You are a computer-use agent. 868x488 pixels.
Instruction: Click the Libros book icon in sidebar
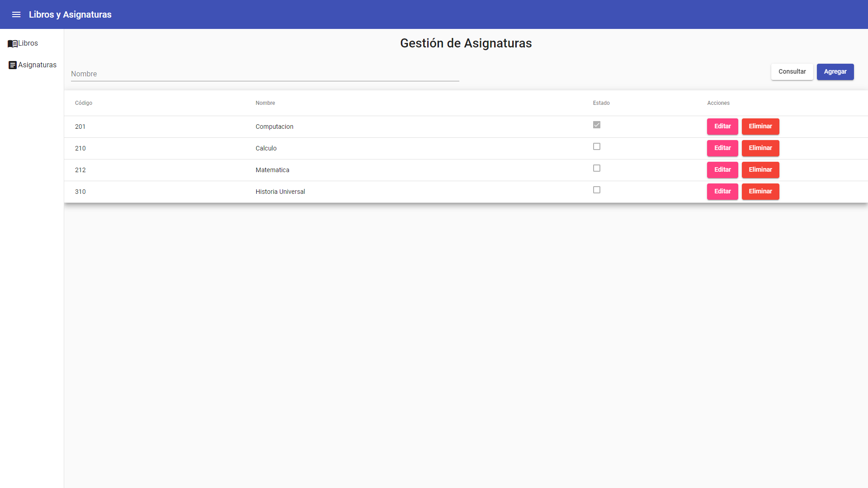click(12, 43)
